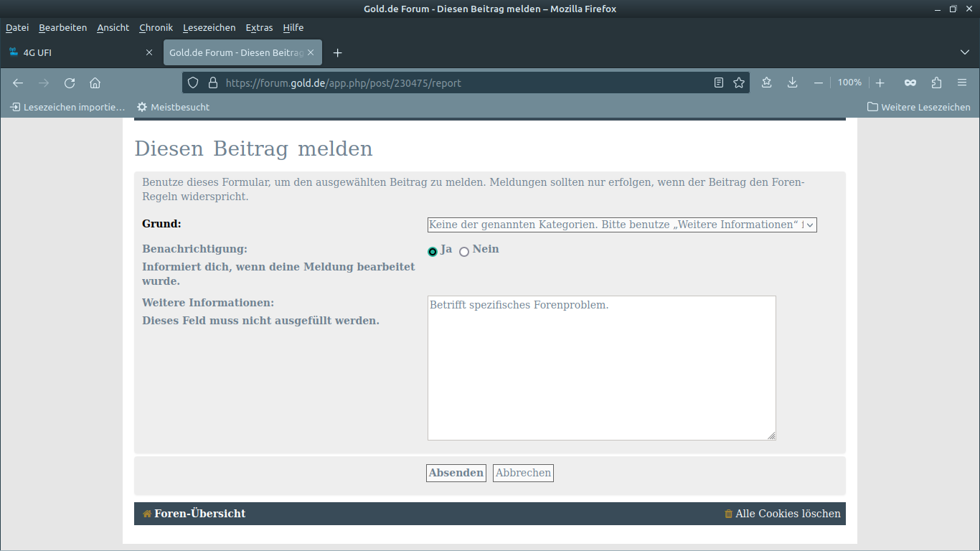Click the textarea resize handle corner
The height and width of the screenshot is (551, 980).
[x=771, y=435]
